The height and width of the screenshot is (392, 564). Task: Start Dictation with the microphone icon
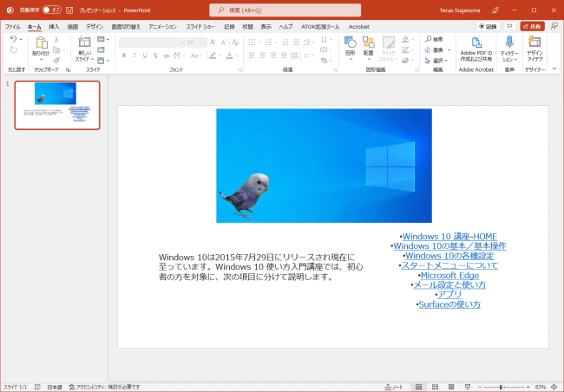509,42
